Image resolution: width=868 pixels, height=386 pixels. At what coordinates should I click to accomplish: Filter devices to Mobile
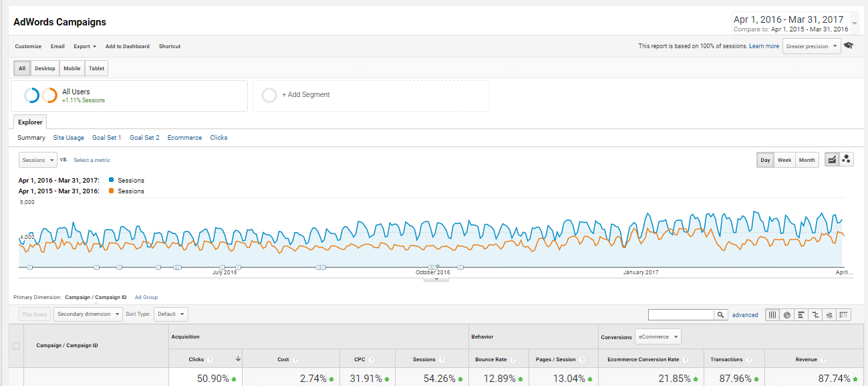pyautogui.click(x=72, y=68)
